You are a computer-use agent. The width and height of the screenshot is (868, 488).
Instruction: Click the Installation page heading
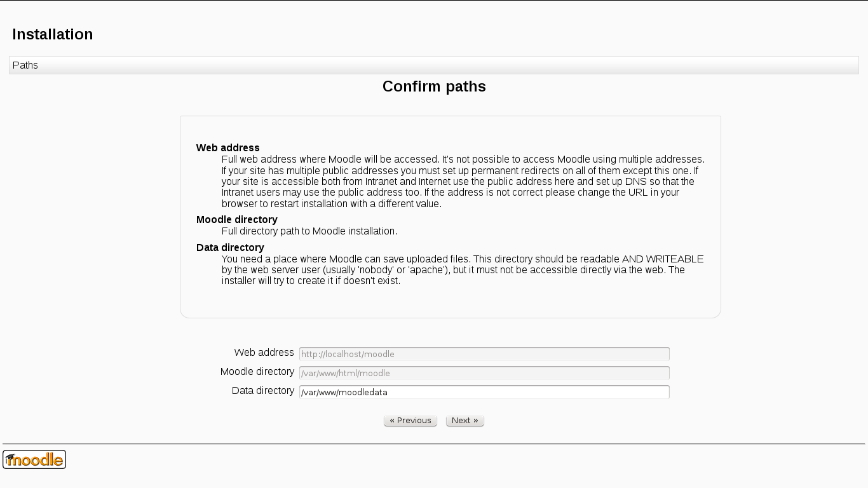coord(53,34)
